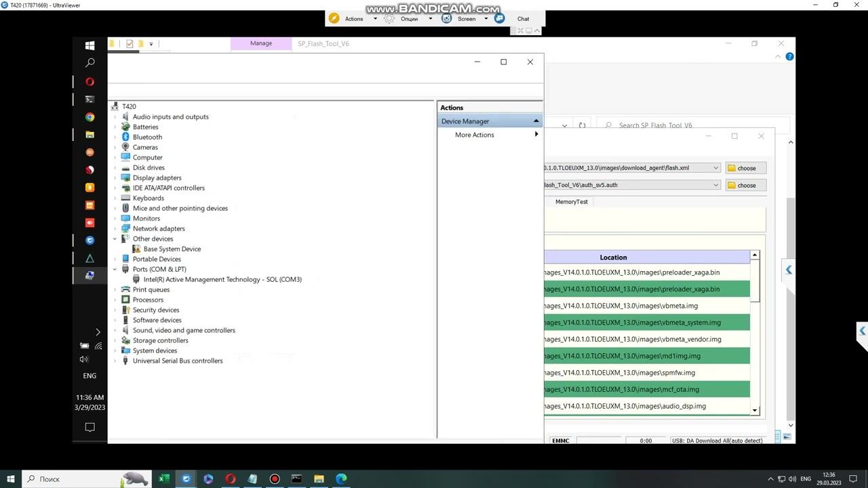The image size is (868, 488).
Task: Click the T420 computer root icon
Action: pyautogui.click(x=115, y=106)
